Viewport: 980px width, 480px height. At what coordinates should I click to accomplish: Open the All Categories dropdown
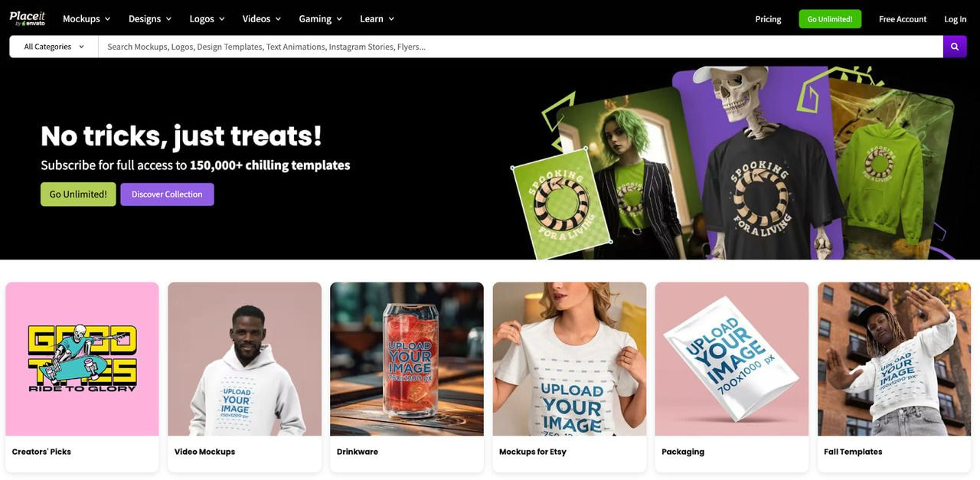tap(54, 47)
